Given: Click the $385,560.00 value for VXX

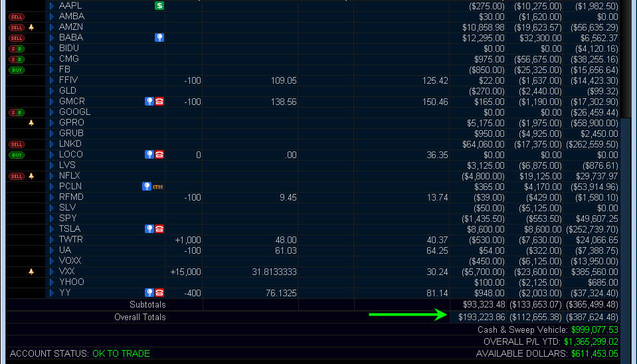Looking at the screenshot, I should (594, 272).
